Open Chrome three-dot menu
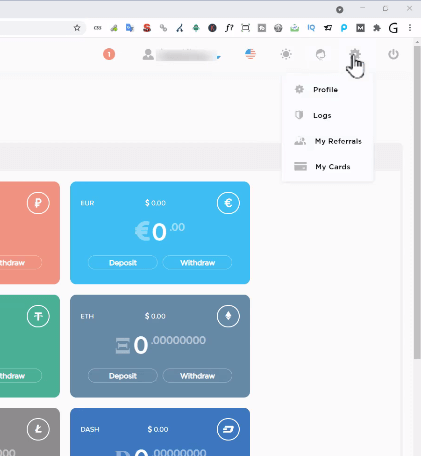The image size is (421, 456). pyautogui.click(x=410, y=28)
